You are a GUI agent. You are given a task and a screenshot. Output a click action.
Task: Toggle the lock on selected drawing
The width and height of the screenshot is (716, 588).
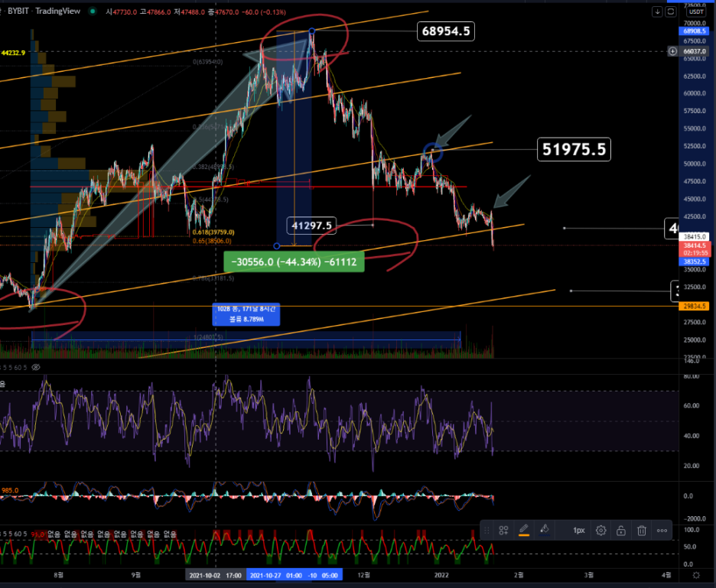(621, 531)
